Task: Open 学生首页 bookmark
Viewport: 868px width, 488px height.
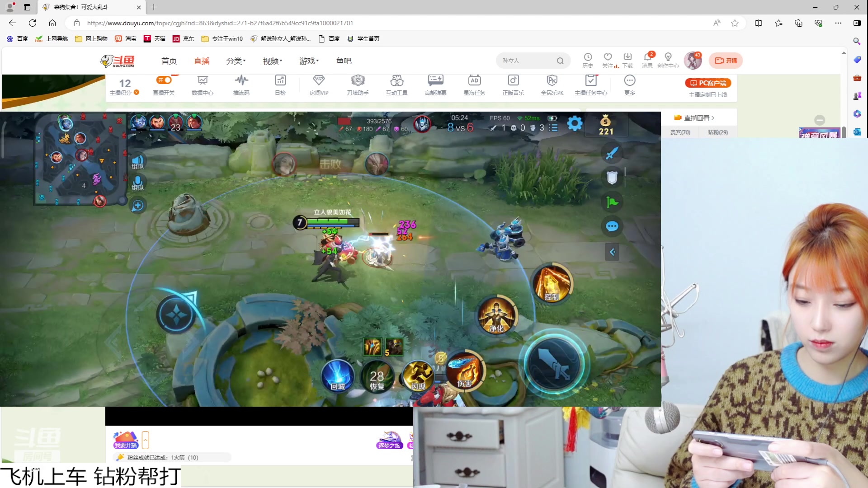Action: click(363, 39)
